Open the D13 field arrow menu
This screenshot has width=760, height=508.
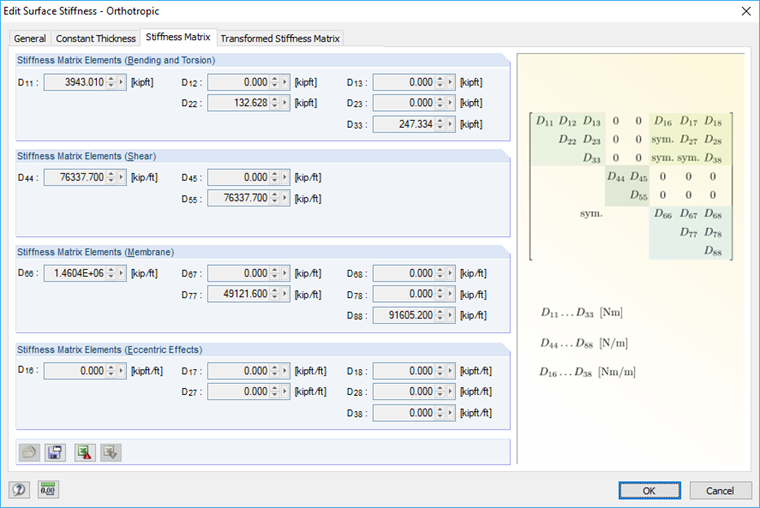click(450, 82)
